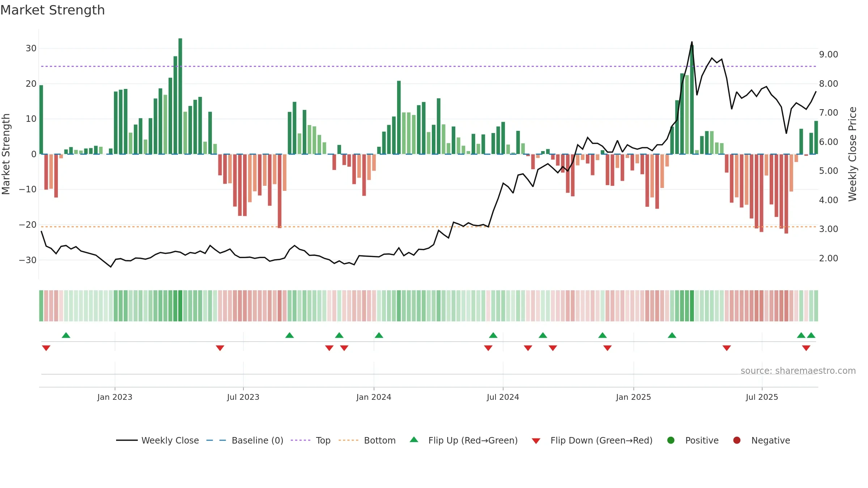Click the orange dotted Bottom legend icon
The height and width of the screenshot is (488, 868).
pos(348,440)
